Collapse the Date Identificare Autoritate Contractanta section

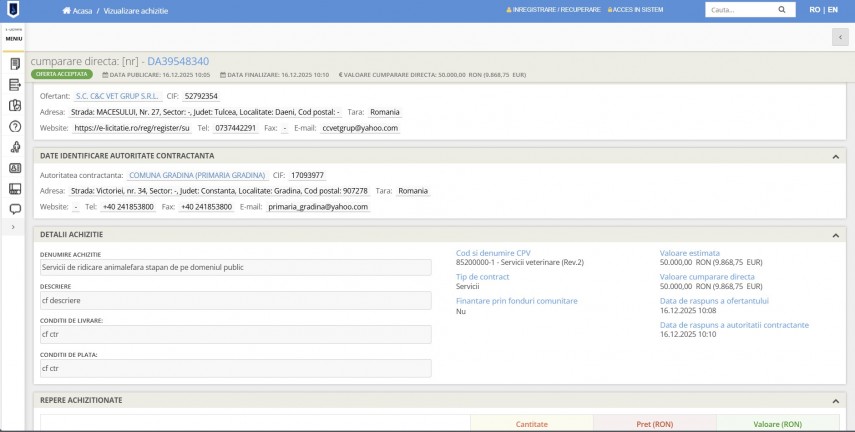[x=835, y=156]
